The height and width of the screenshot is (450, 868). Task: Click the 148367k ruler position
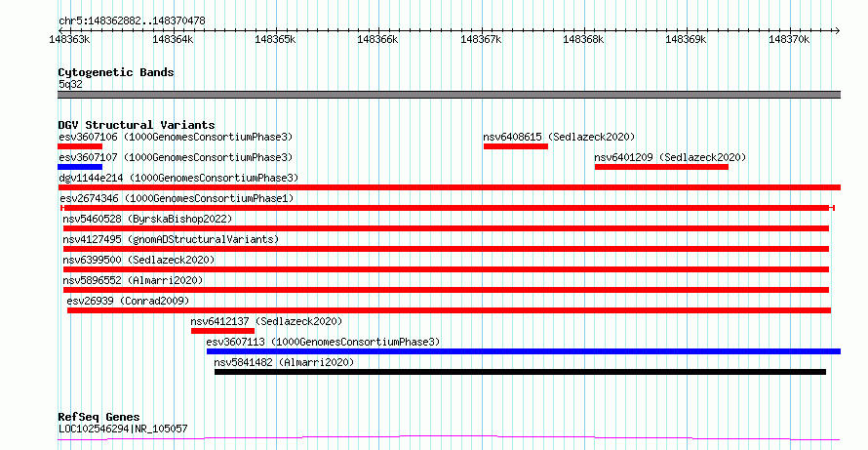tap(481, 40)
